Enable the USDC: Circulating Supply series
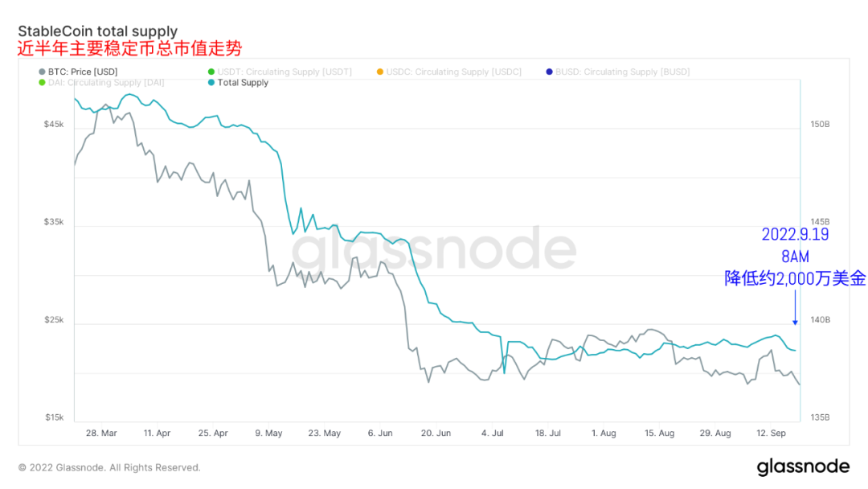Screen dimensions: 868x489 tap(449, 72)
